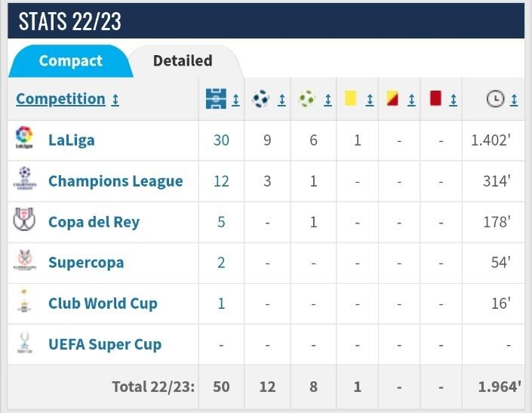Open the Club World Cup link
The width and height of the screenshot is (532, 413).
103,304
